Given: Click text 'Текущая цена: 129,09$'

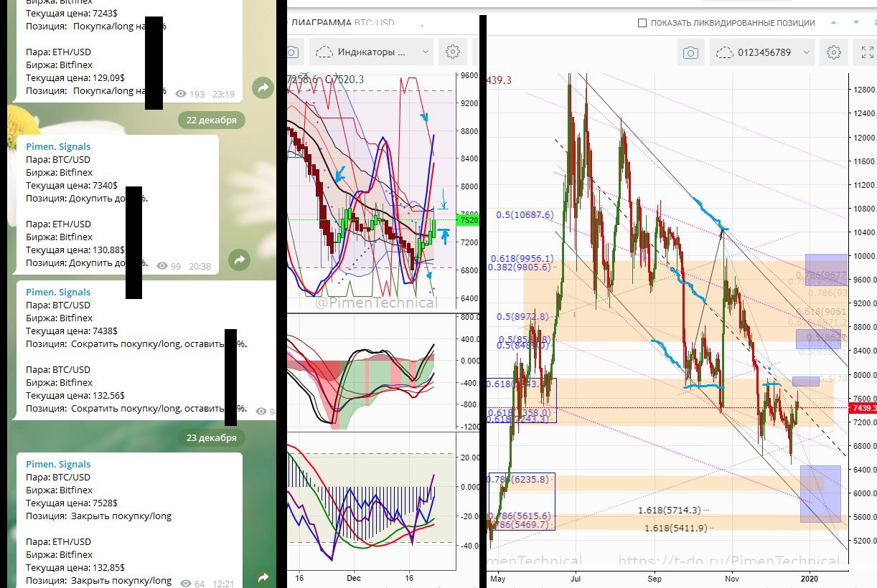Looking at the screenshot, I should pyautogui.click(x=75, y=77).
